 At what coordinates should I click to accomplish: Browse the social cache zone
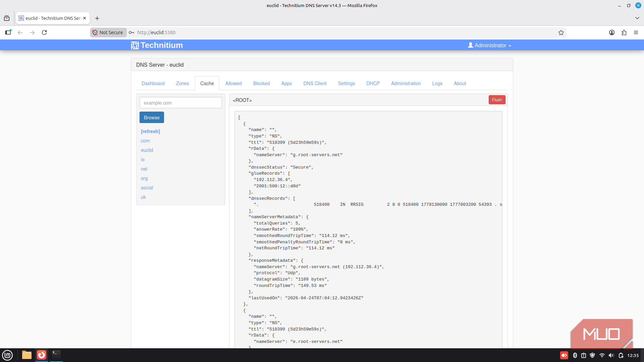pos(147,188)
